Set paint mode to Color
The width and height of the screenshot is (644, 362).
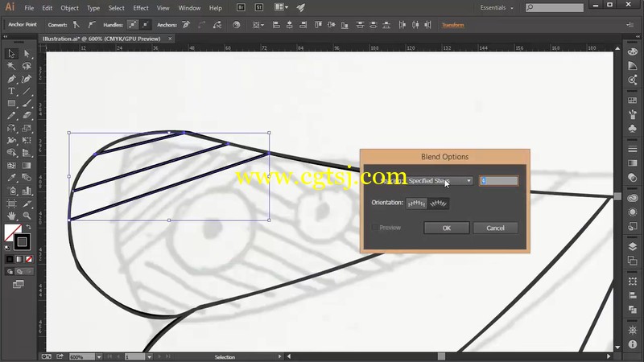10,259
